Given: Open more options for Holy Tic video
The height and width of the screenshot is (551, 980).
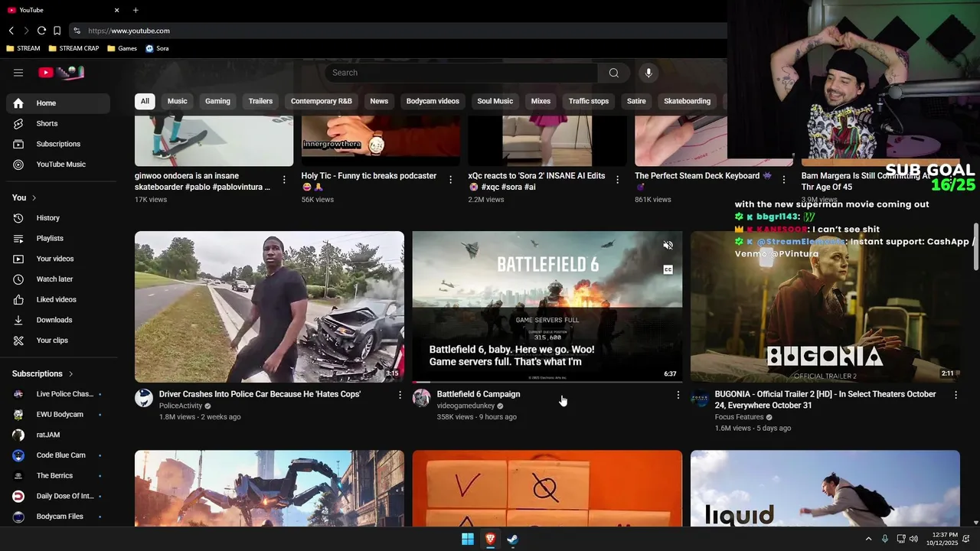Looking at the screenshot, I should (450, 180).
